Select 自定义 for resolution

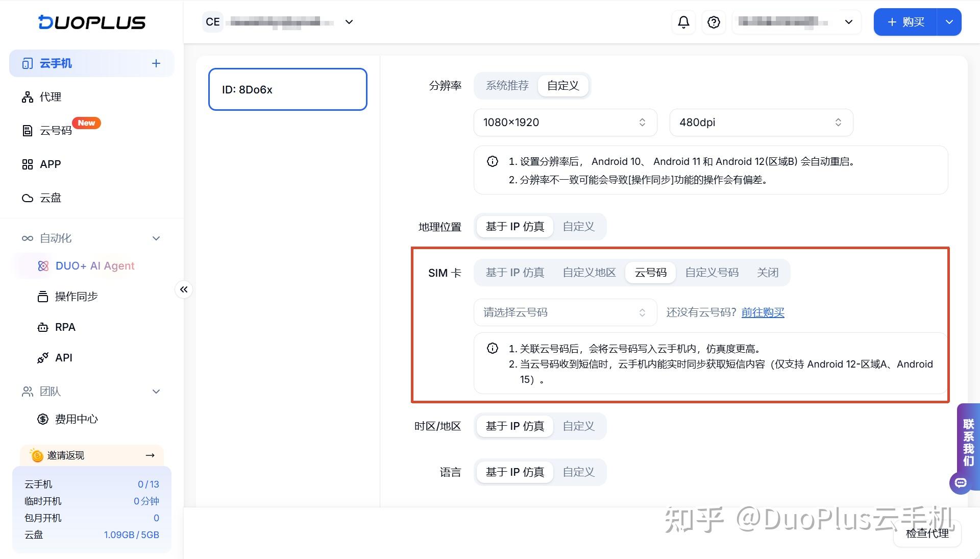pyautogui.click(x=563, y=85)
